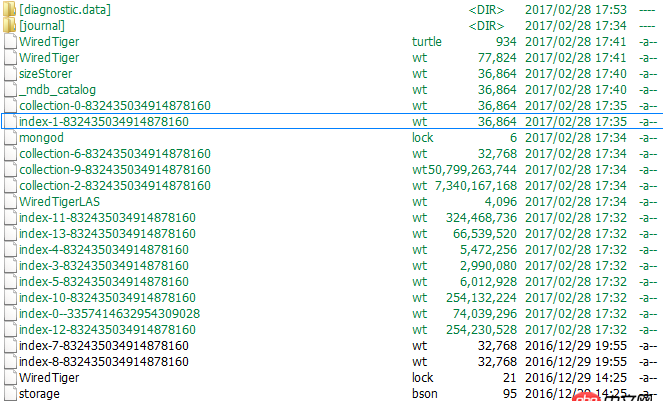Select index-13-832435034914878160 file name
Viewport: 663px width, 401px height.
pos(107,234)
